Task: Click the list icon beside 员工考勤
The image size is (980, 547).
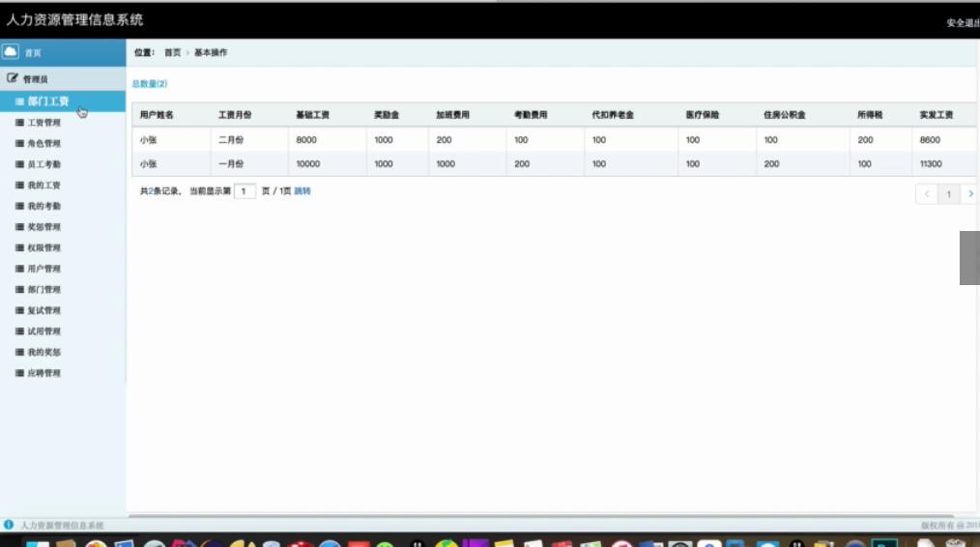Action: coord(19,164)
